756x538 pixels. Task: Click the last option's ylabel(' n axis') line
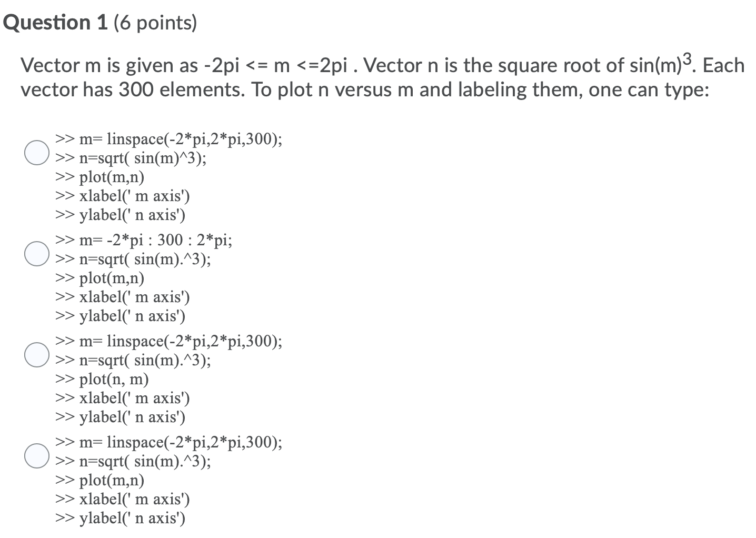(121, 518)
